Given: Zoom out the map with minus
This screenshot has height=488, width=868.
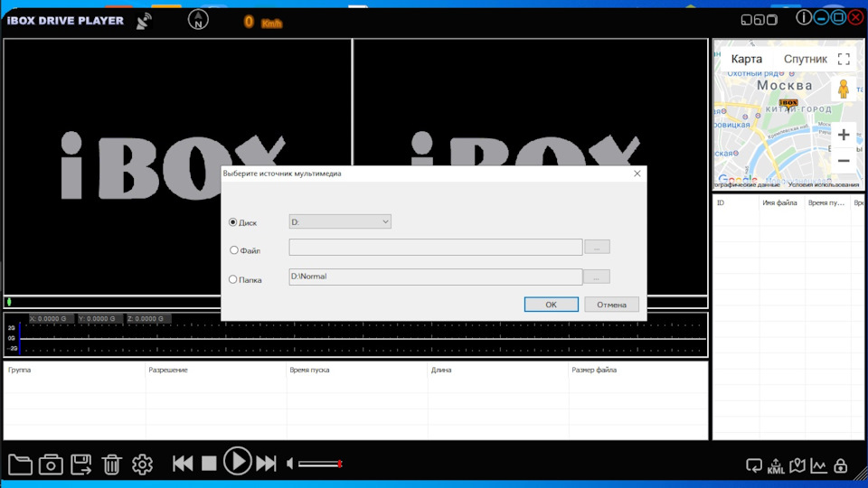Looking at the screenshot, I should click(x=843, y=161).
